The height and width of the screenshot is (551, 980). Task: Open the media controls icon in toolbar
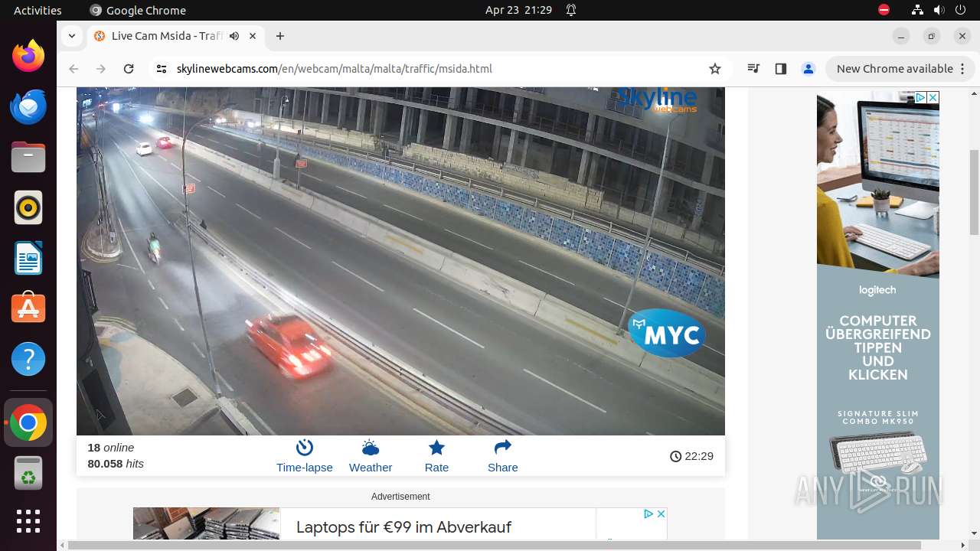(753, 69)
